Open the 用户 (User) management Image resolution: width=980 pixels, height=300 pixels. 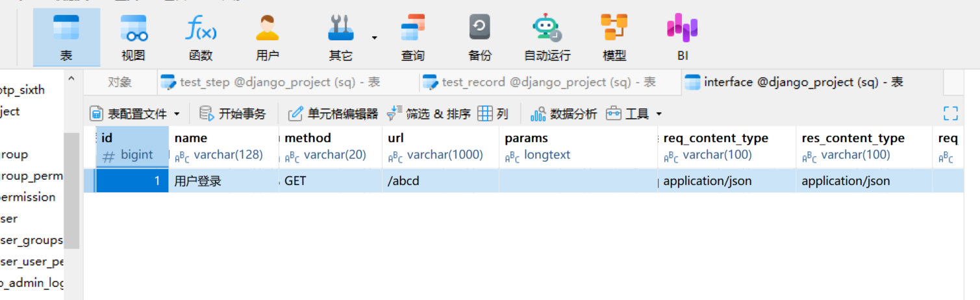click(x=268, y=38)
